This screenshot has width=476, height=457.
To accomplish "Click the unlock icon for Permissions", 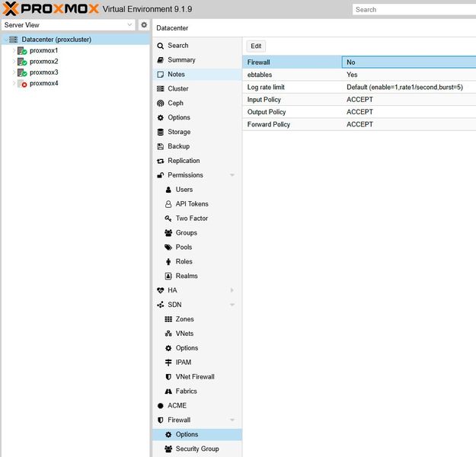I will click(160, 175).
